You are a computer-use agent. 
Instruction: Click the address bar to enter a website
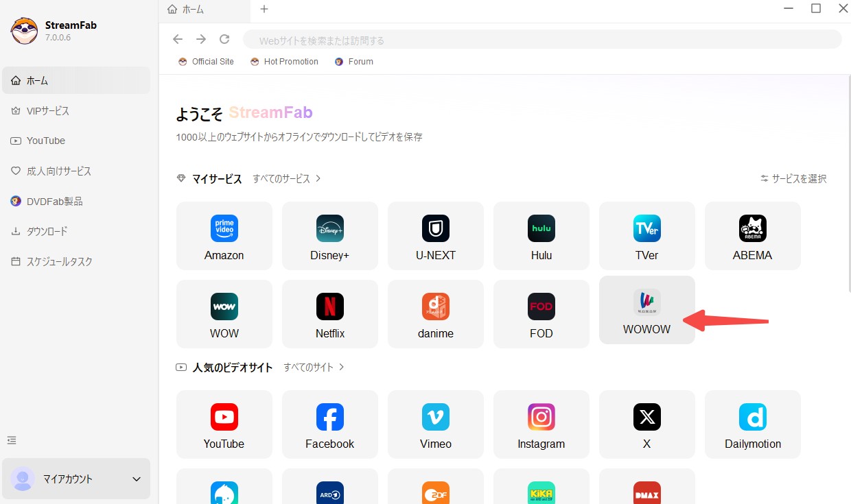tap(480, 40)
